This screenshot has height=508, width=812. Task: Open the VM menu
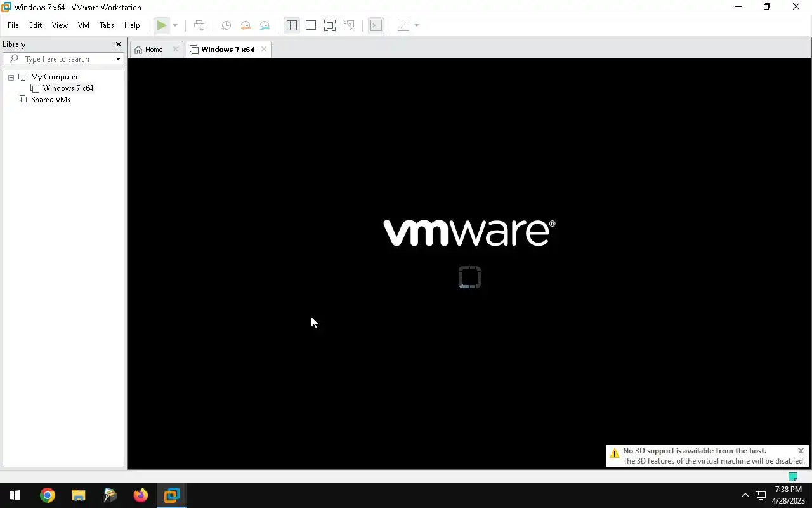click(x=83, y=25)
